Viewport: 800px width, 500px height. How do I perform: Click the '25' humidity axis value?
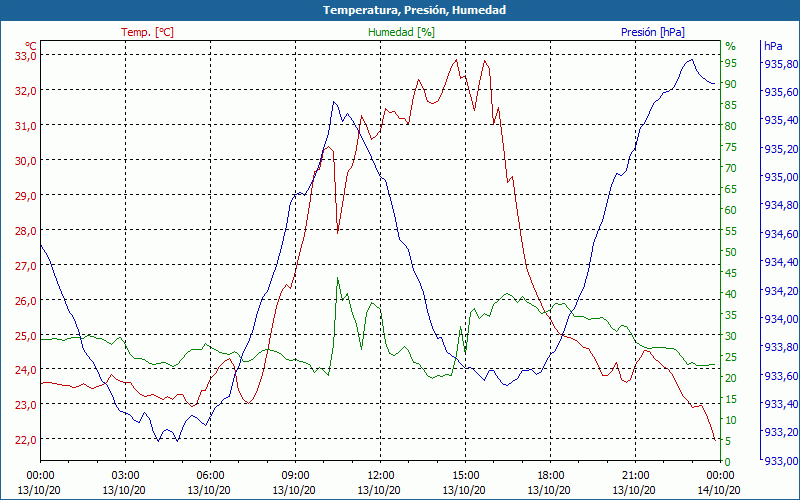click(x=731, y=357)
